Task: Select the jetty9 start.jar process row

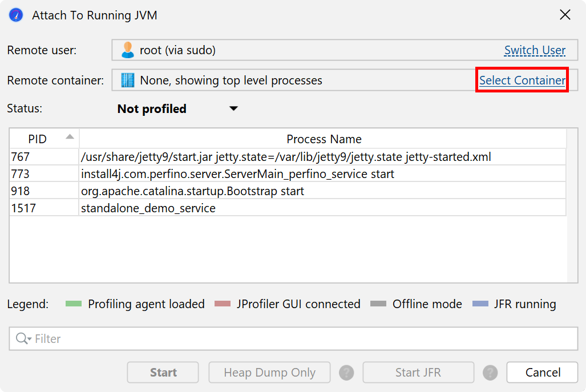Action: (285, 156)
